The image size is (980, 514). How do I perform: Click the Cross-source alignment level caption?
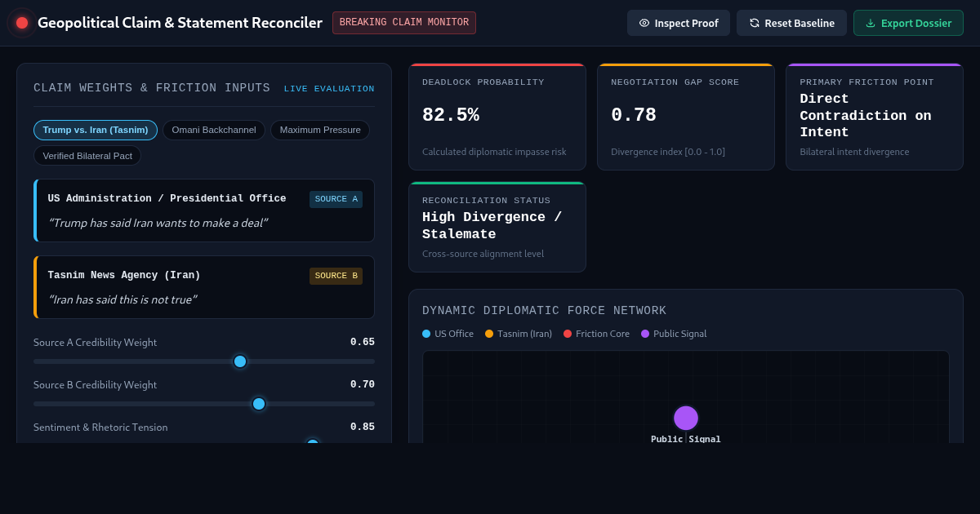point(483,254)
